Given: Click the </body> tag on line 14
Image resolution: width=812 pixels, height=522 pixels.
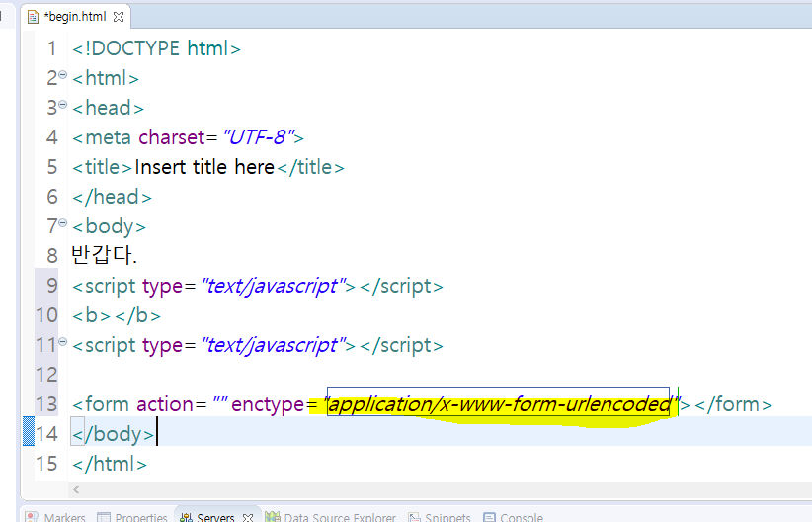Looking at the screenshot, I should click(113, 434).
